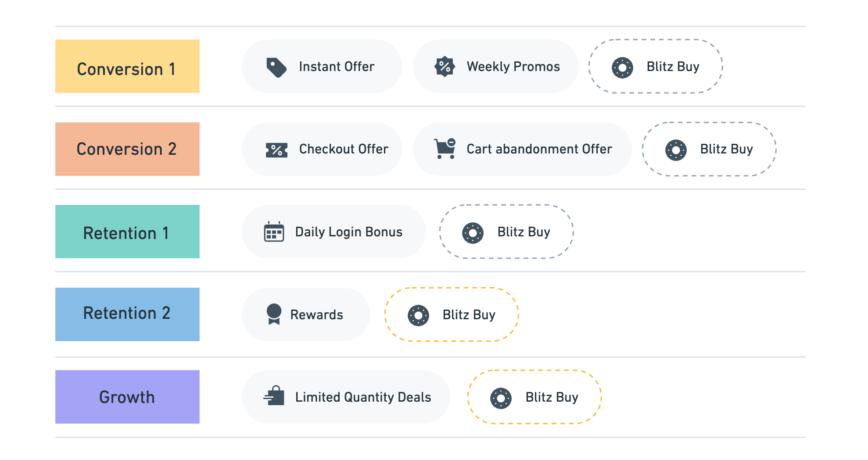Select the Cart abandonment Offer pill

coord(522,149)
